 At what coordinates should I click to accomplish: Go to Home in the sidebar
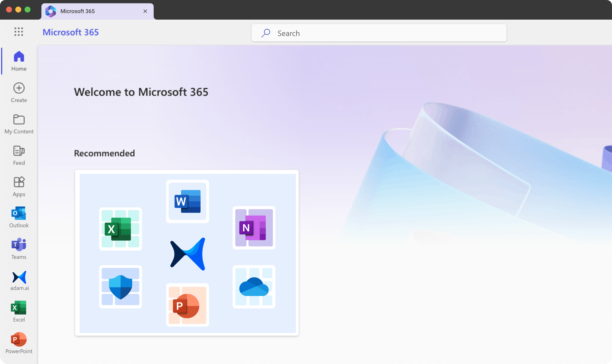(x=19, y=61)
